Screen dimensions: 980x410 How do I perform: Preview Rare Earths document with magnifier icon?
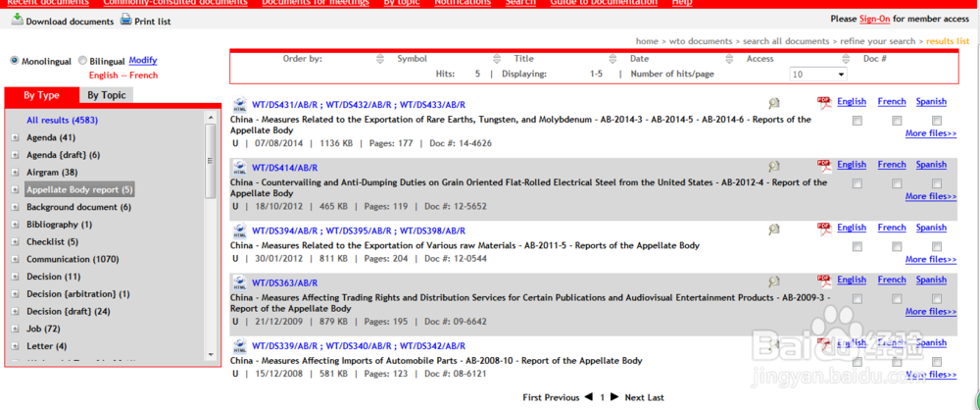(774, 103)
